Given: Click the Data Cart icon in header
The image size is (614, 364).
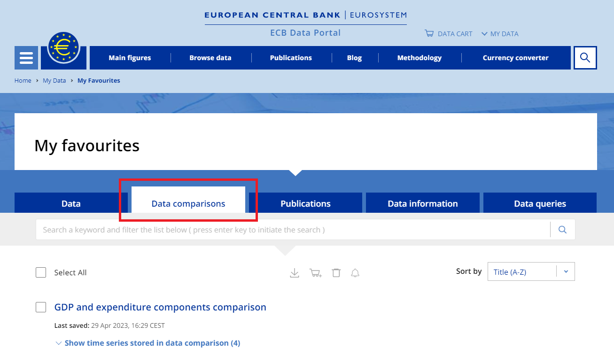Looking at the screenshot, I should point(429,34).
